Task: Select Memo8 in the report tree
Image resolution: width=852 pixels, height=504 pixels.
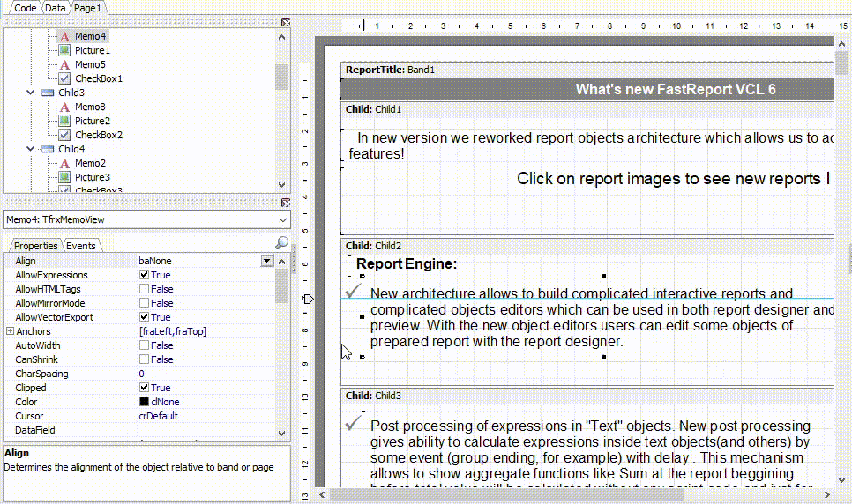Action: (x=90, y=107)
